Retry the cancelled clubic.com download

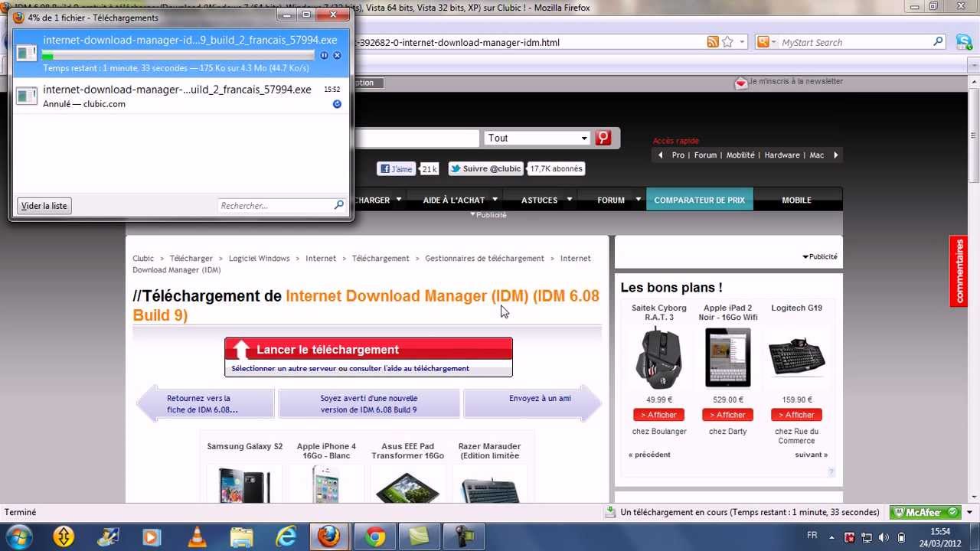click(337, 103)
